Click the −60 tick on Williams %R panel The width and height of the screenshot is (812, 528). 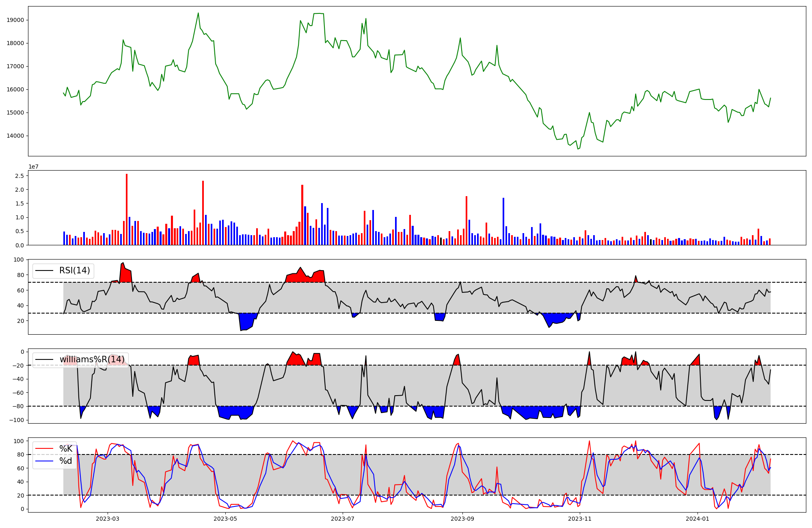coord(17,393)
